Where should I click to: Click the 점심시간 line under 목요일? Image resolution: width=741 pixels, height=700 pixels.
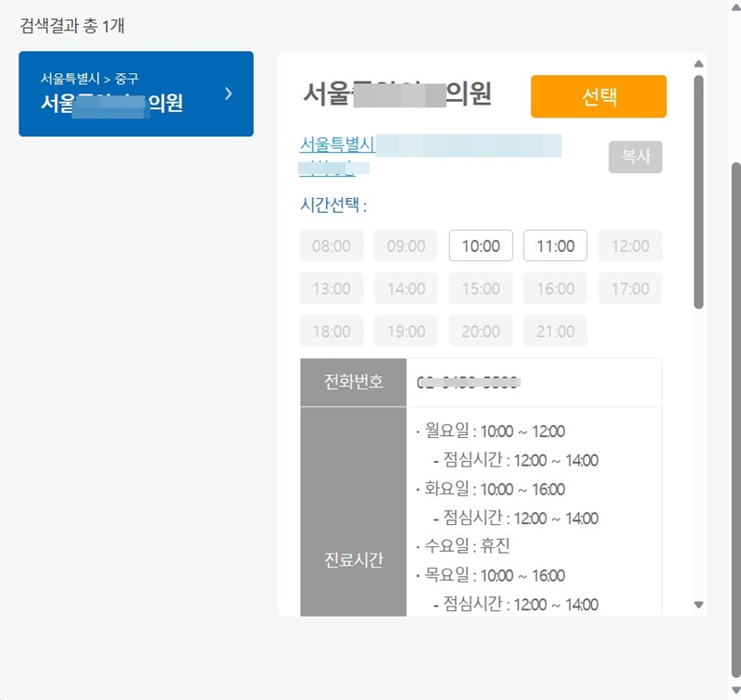pos(516,604)
